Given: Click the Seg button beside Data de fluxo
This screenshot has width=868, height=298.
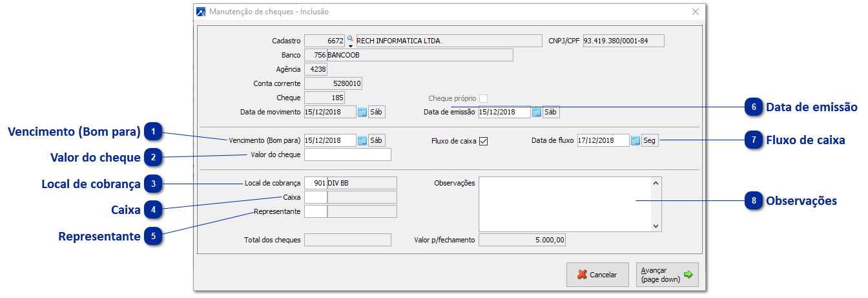Looking at the screenshot, I should (650, 140).
